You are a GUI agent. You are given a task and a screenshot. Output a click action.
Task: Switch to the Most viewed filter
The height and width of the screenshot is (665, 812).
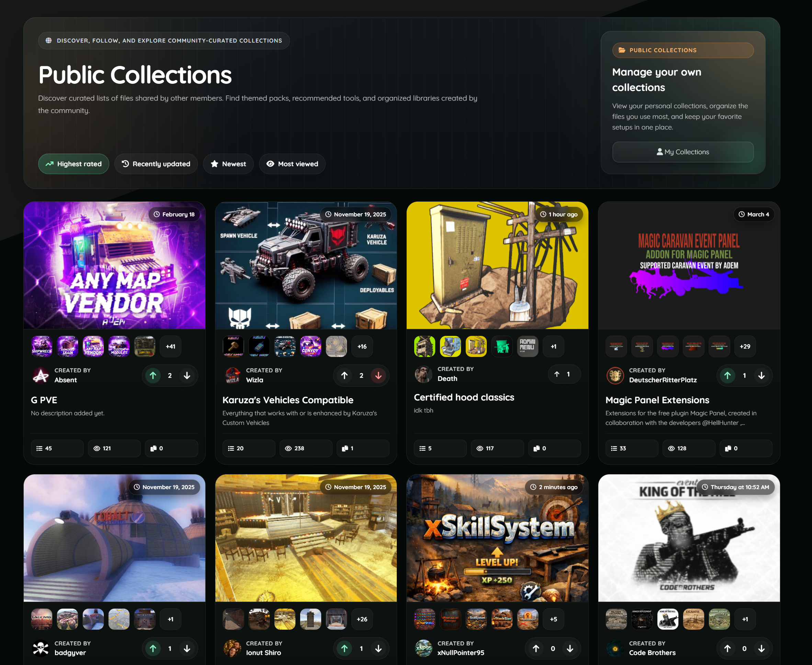pos(292,164)
